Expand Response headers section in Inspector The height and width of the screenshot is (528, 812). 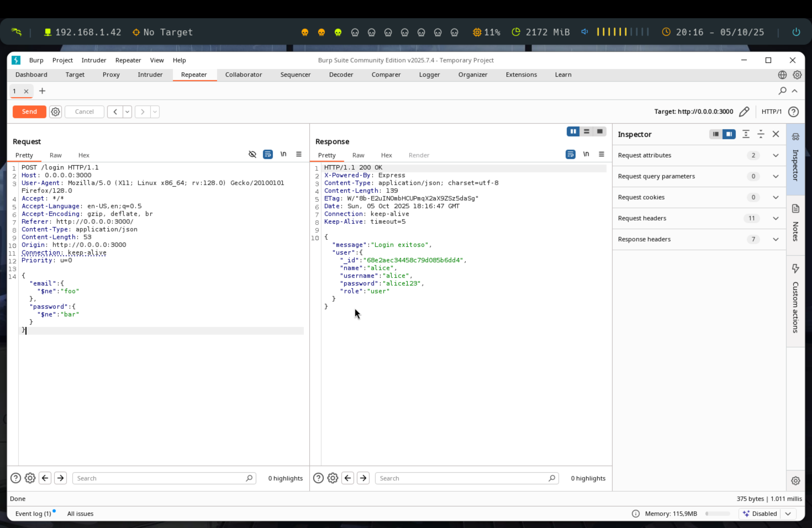tap(775, 239)
